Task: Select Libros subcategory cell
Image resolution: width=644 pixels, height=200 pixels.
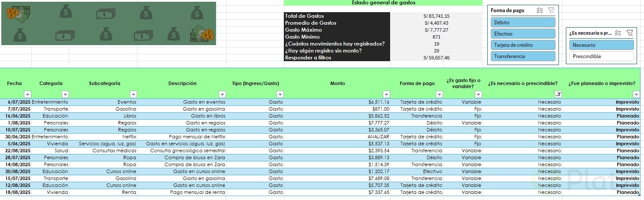Action: tap(103, 116)
